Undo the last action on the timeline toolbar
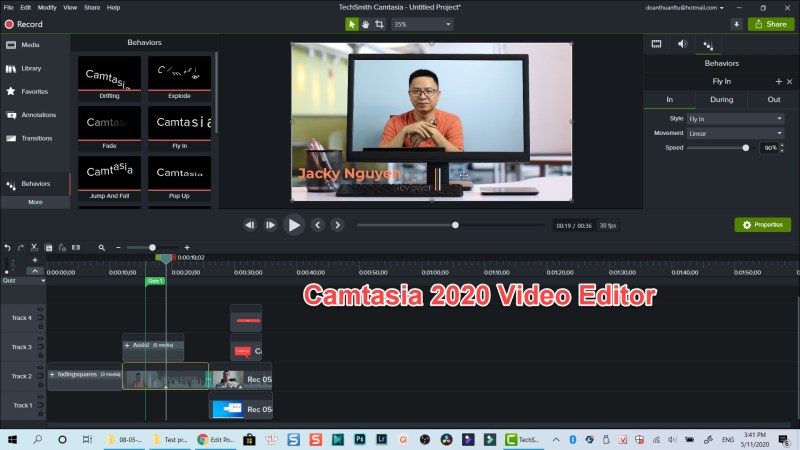This screenshot has height=450, width=800. pos(7,247)
